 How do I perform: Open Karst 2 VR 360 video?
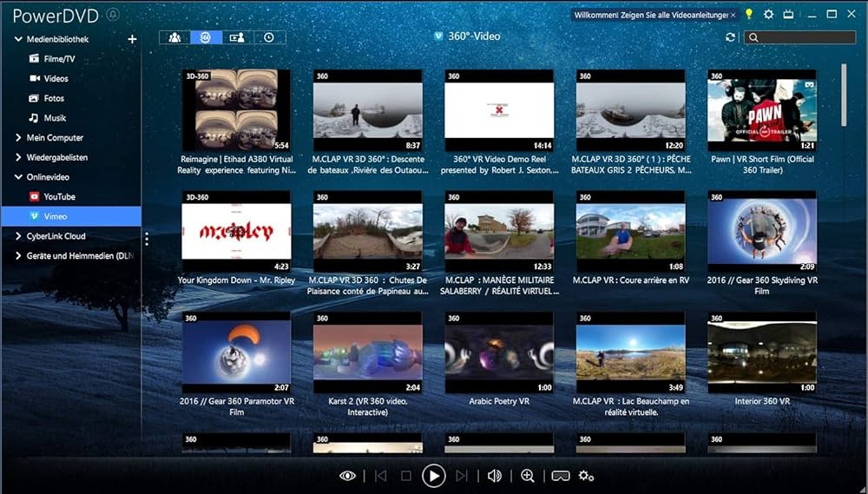(367, 352)
